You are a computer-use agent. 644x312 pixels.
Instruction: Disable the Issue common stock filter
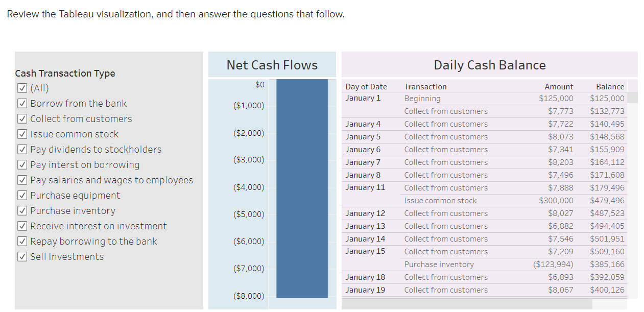click(x=22, y=134)
